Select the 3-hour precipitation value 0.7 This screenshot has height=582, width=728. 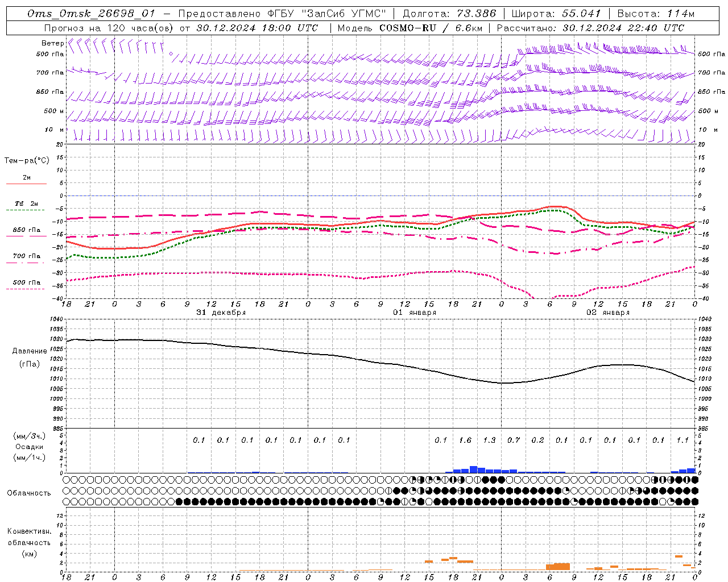pyautogui.click(x=514, y=440)
